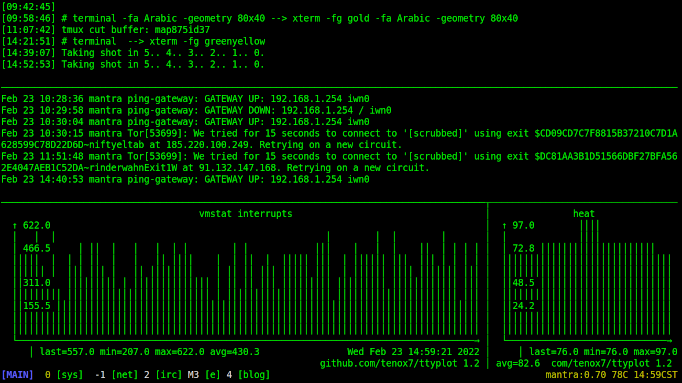Image resolution: width=682 pixels, height=383 pixels.
Task: Click the 10:29:58 GATEWAY DOWN syslog line
Action: 196,111
